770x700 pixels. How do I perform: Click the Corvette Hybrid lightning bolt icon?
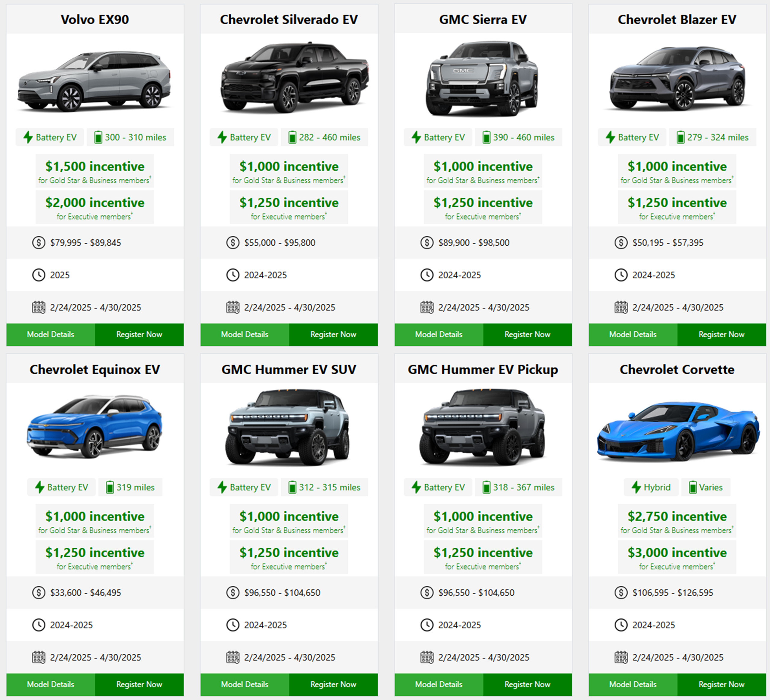(636, 487)
